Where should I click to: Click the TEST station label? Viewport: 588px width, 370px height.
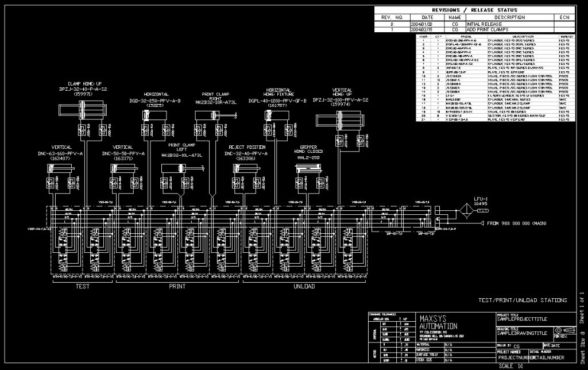[x=83, y=286]
